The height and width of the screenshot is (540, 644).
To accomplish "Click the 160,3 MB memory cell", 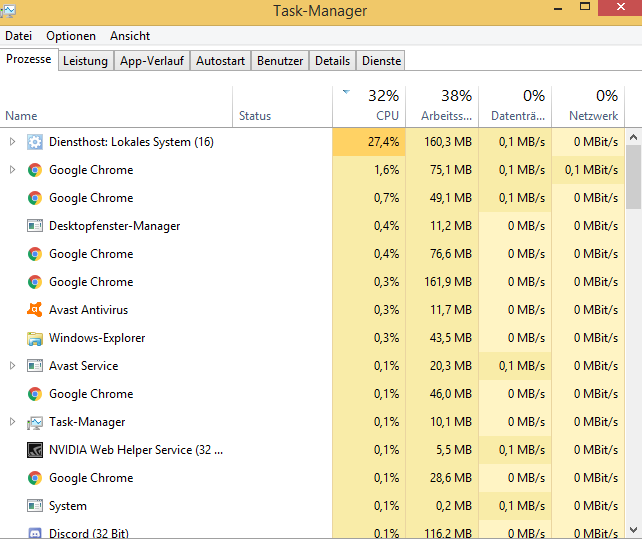I will point(442,142).
